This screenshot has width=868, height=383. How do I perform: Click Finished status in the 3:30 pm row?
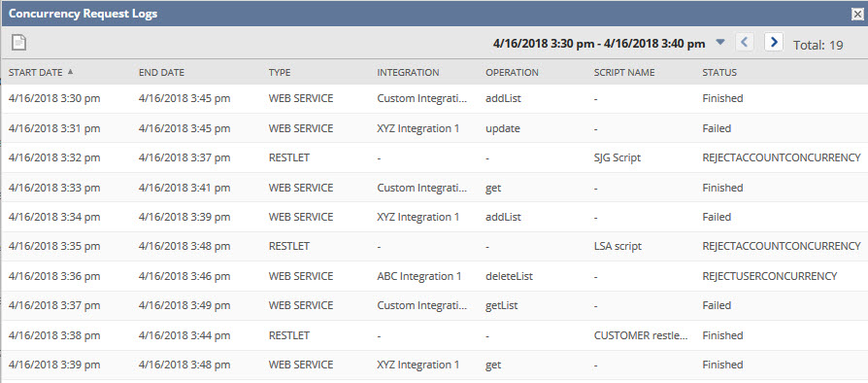tap(722, 98)
